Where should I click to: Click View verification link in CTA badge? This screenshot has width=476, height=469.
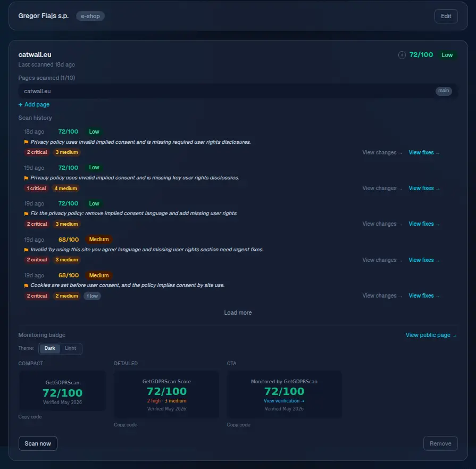point(284,401)
